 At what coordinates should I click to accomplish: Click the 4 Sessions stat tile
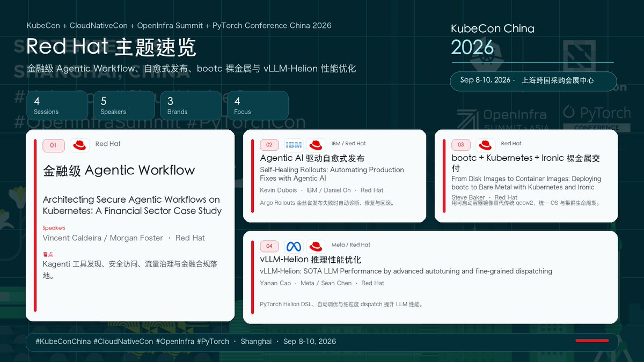click(57, 106)
